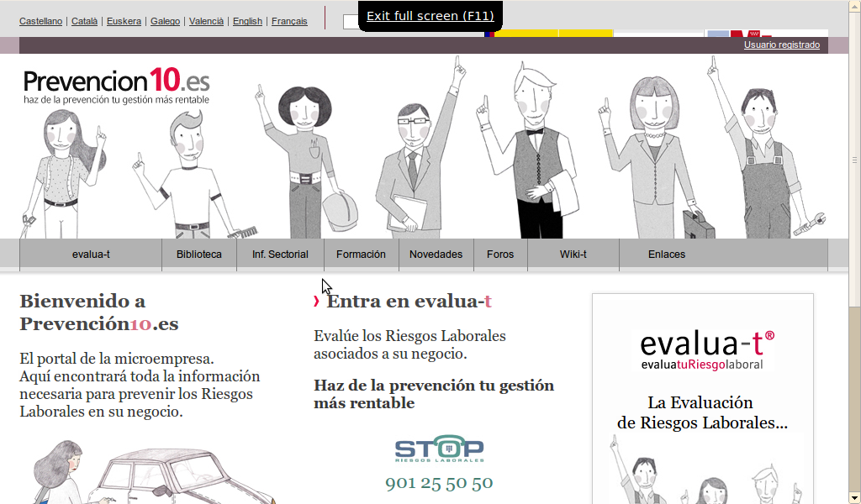
Task: Select the Euskera language link
Action: pyautogui.click(x=124, y=21)
